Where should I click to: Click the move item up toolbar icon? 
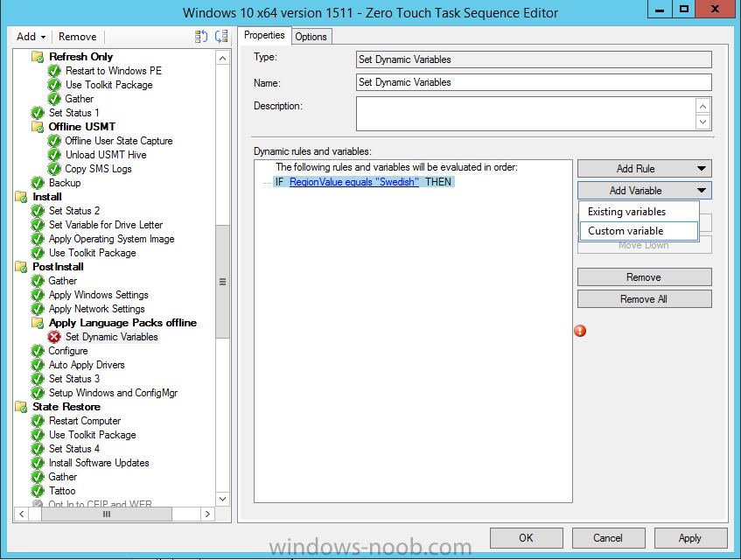[201, 37]
